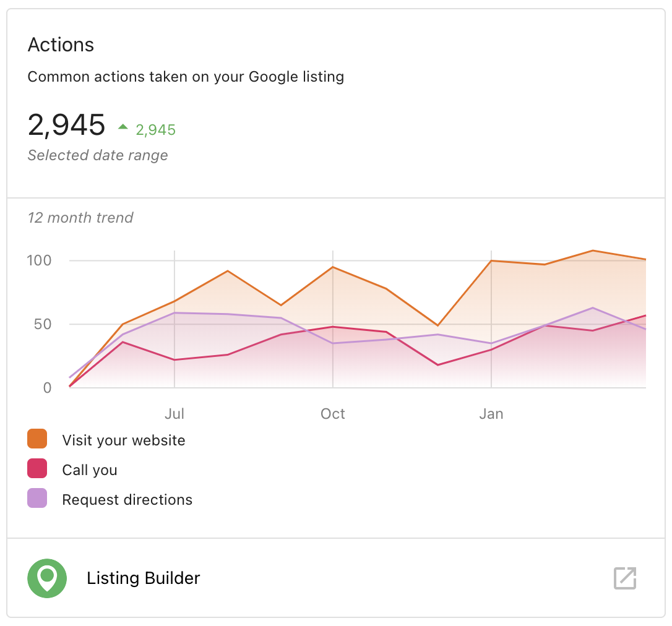The height and width of the screenshot is (626, 672).
Task: Toggle the Request directions series visibility
Action: [x=127, y=499]
